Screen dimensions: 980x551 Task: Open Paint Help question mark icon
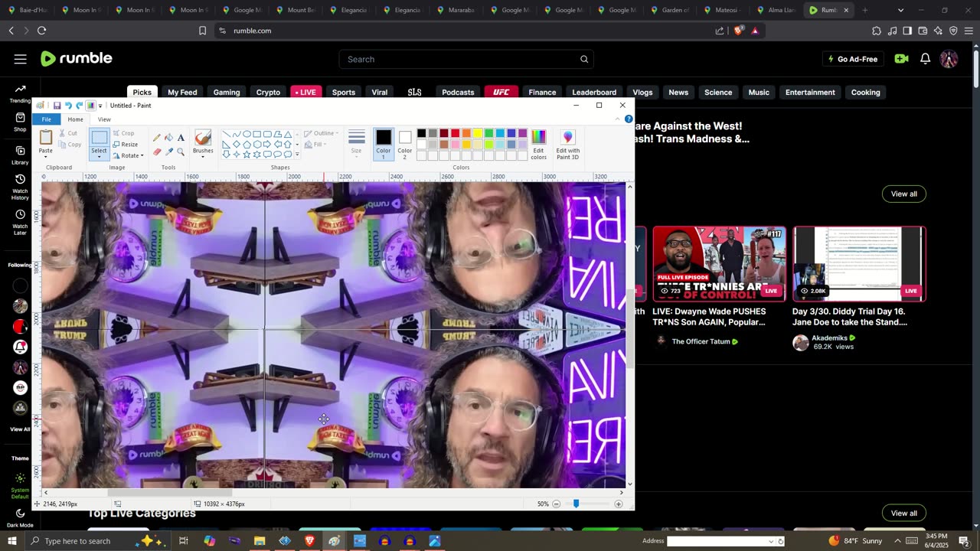click(x=629, y=119)
